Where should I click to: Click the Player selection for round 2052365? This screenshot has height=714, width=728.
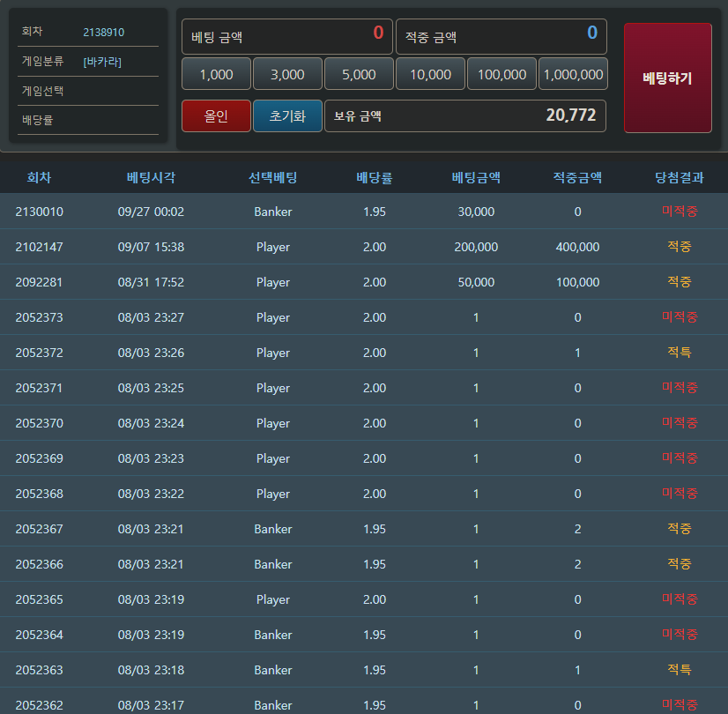click(x=273, y=600)
